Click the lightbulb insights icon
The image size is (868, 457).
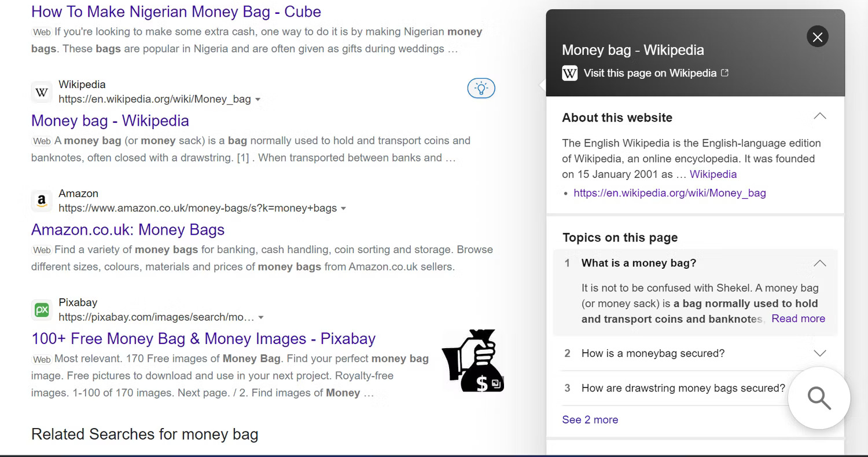pos(481,88)
